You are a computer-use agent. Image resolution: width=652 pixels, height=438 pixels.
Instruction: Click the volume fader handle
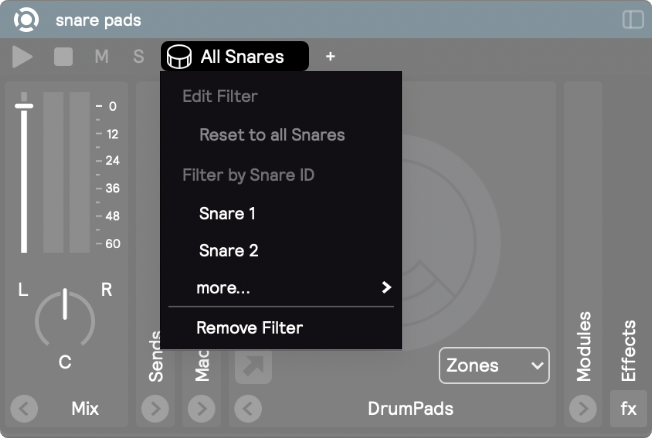24,106
